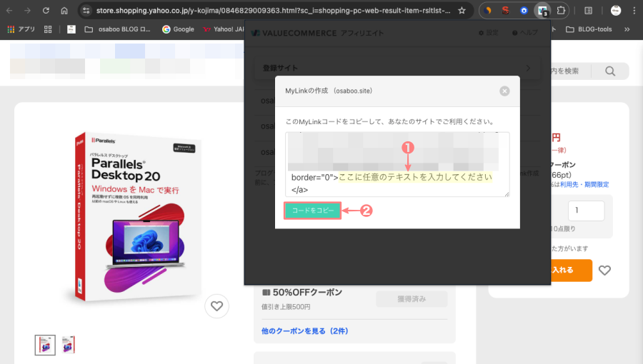Click heart icon beside cart button
The image size is (643, 364).
point(604,271)
